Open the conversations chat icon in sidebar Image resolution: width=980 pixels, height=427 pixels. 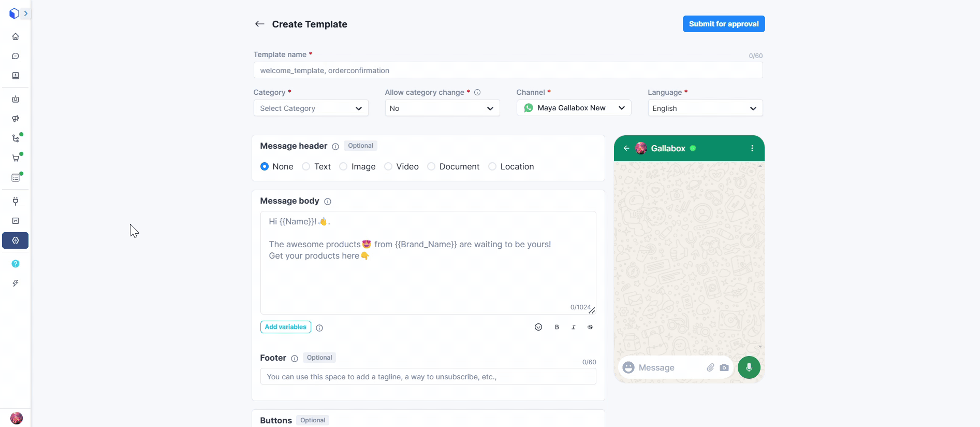[x=16, y=56]
